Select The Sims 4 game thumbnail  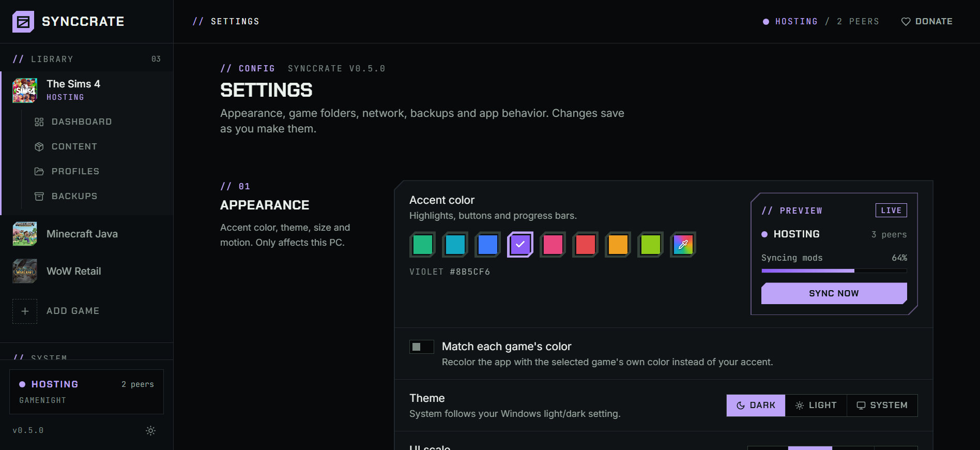pos(25,91)
